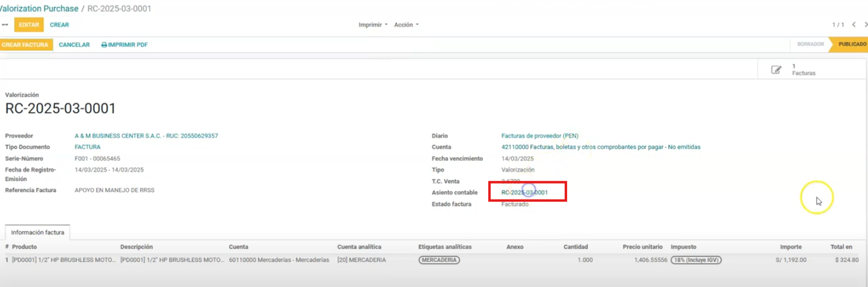Open Valorization Purchase breadcrumb link
Image resolution: width=868 pixels, height=287 pixels.
click(39, 9)
